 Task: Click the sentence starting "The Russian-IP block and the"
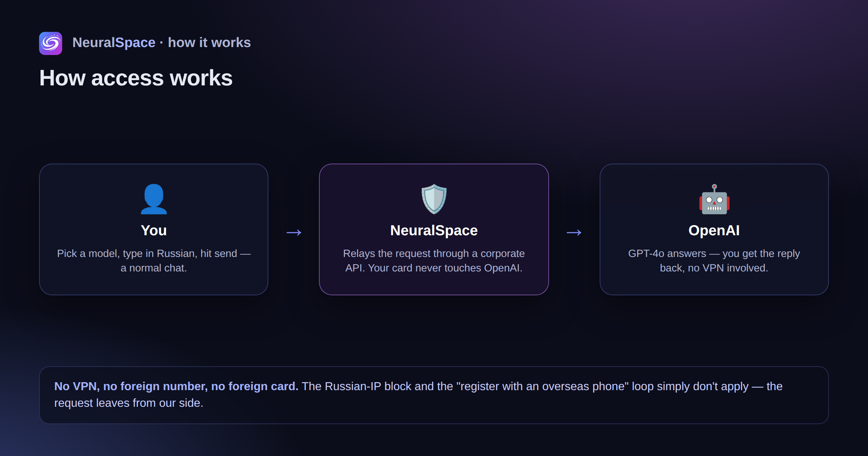coord(418,395)
